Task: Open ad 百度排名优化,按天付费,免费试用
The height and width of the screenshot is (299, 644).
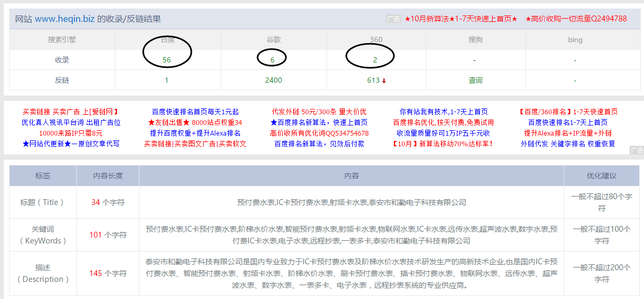Action: pyautogui.click(x=444, y=122)
